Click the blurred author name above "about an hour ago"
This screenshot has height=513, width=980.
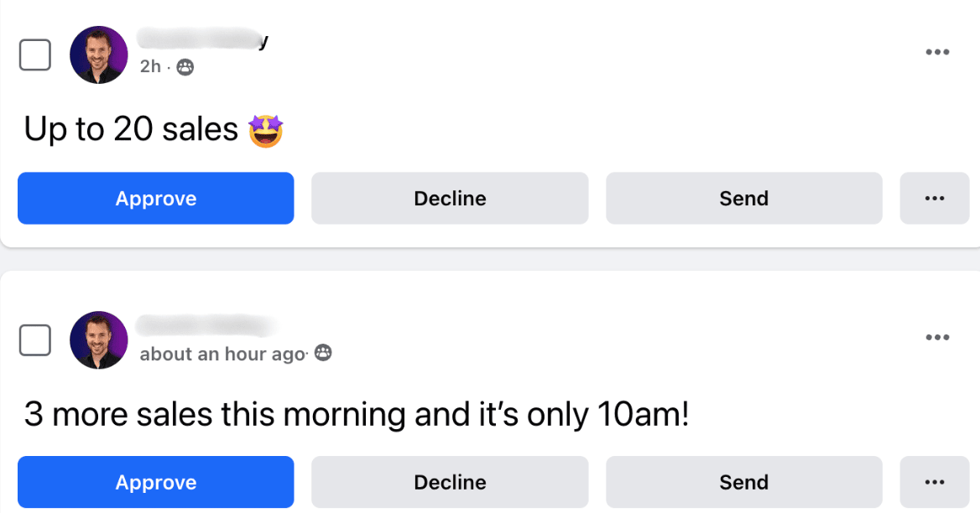point(206,326)
